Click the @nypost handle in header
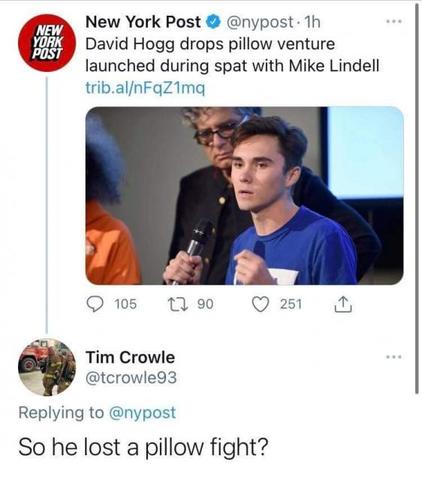The width and height of the screenshot is (422, 480). pyautogui.click(x=260, y=22)
